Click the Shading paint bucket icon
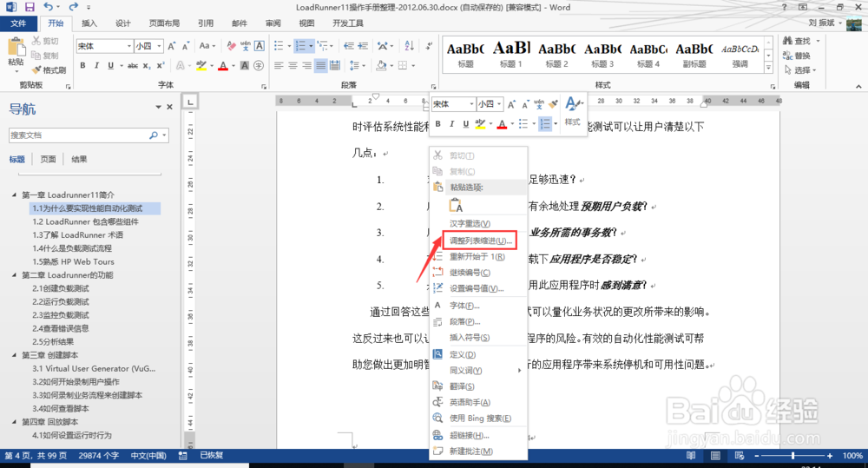Screen dimensions: 868x468 381,65
